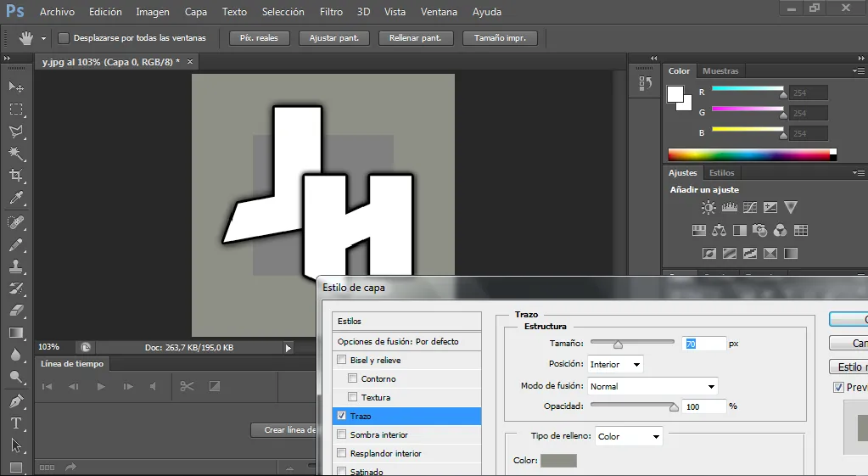Switch to the Muestras tab
The width and height of the screenshot is (868, 476).
[720, 70]
